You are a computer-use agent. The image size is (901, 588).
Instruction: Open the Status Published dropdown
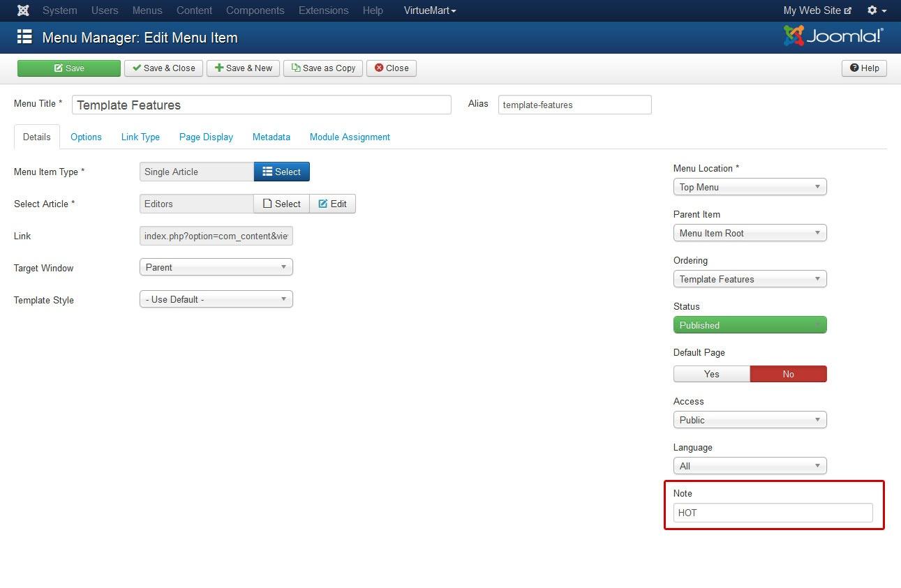[x=750, y=325]
